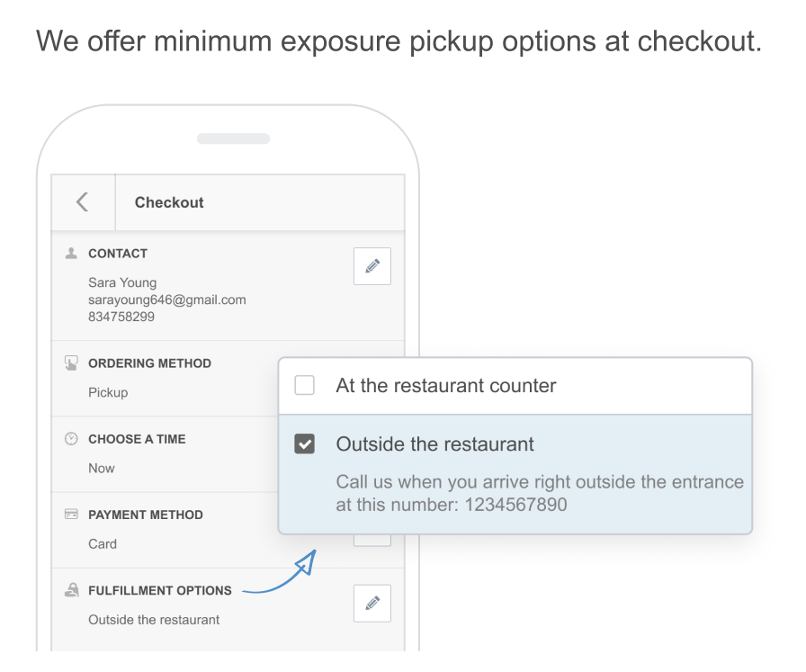Image resolution: width=806 pixels, height=672 pixels.
Task: Click the name Sara Young
Action: (122, 282)
